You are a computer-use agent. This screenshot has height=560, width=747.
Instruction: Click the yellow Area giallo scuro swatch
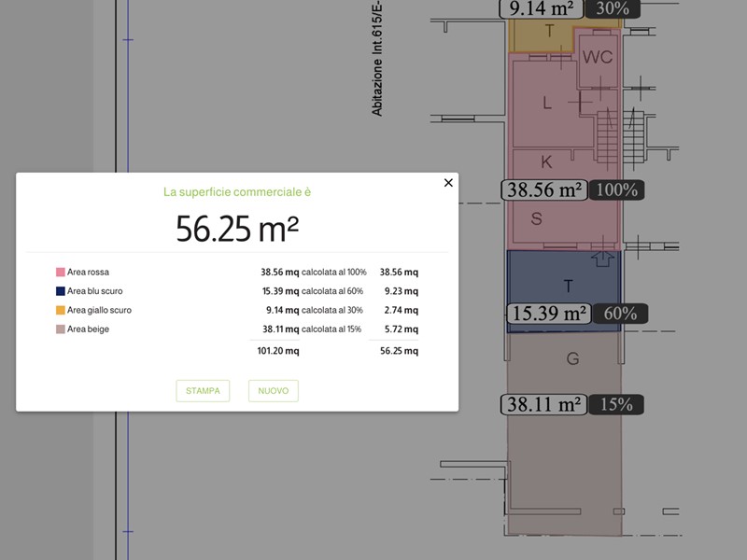tap(61, 310)
